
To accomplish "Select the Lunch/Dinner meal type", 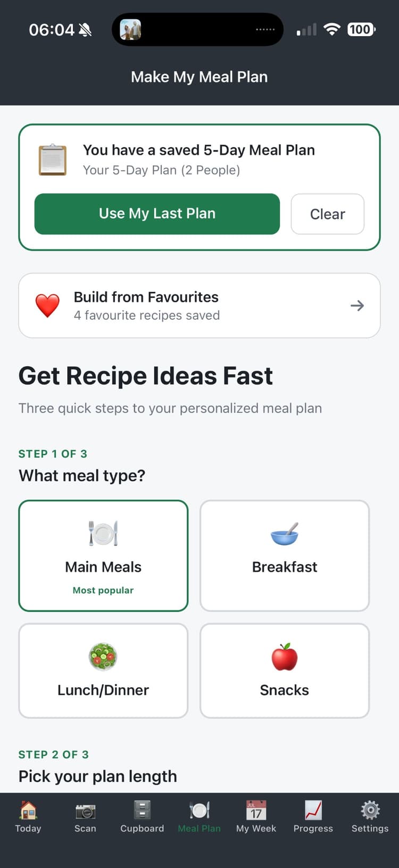I will 103,670.
